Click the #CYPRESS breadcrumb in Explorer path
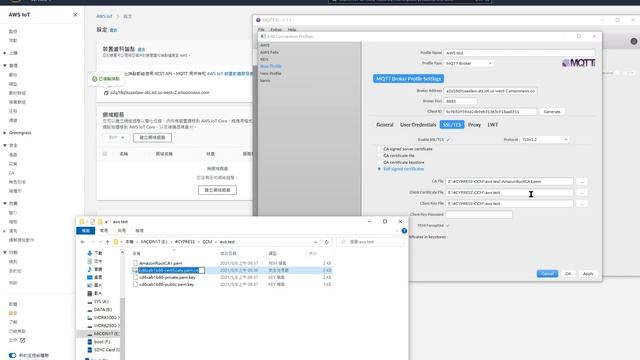 (185, 242)
